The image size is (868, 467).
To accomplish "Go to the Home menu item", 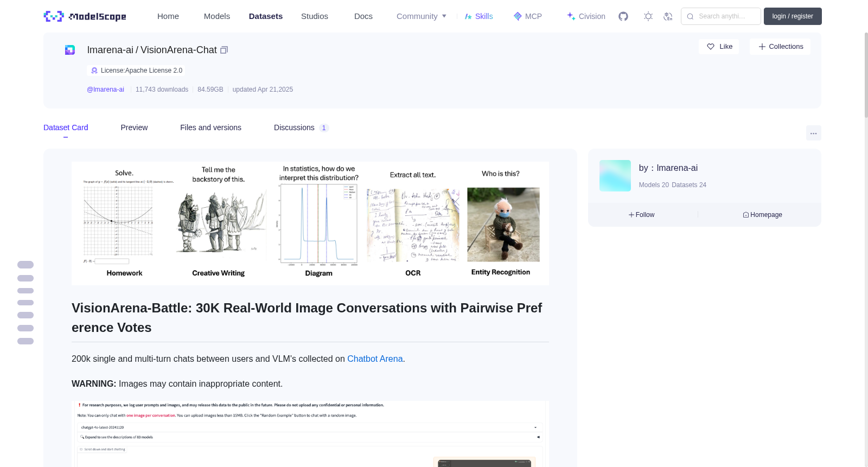I will (168, 16).
